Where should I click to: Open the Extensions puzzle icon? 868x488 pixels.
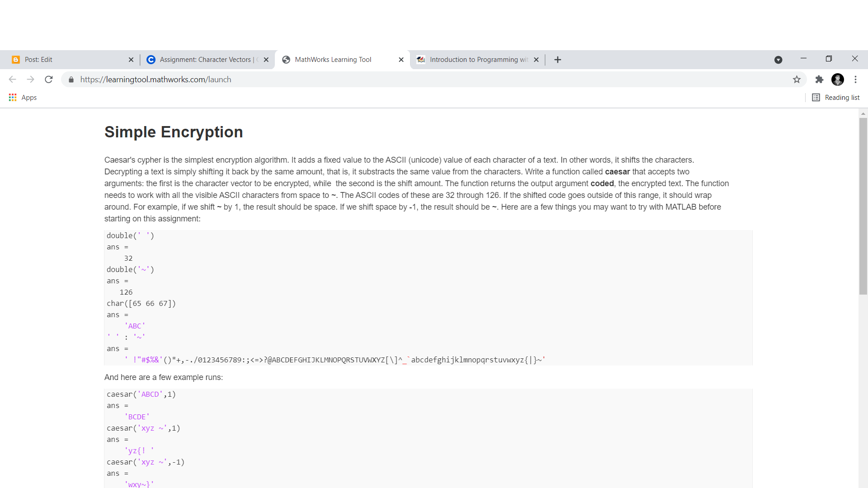click(x=819, y=80)
